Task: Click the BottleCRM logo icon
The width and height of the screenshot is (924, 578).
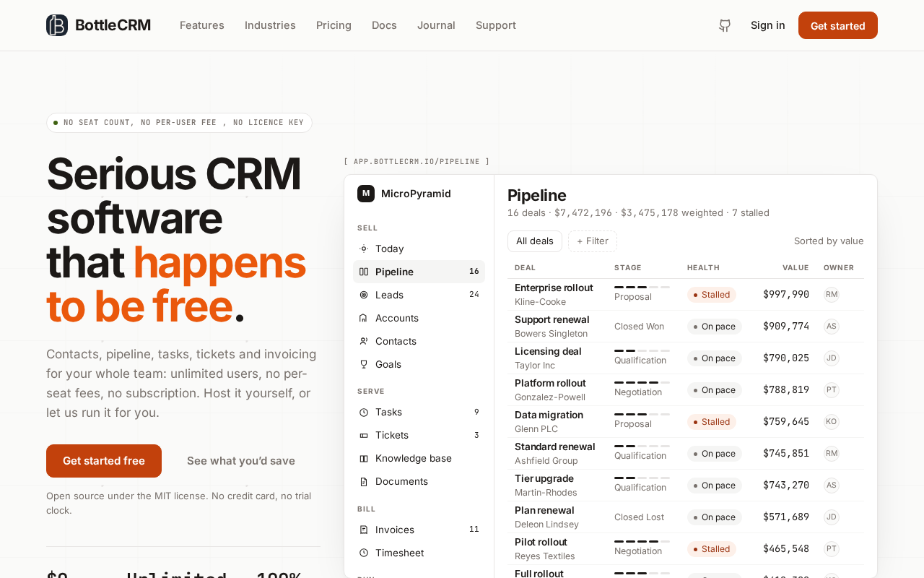Action: pos(57,25)
